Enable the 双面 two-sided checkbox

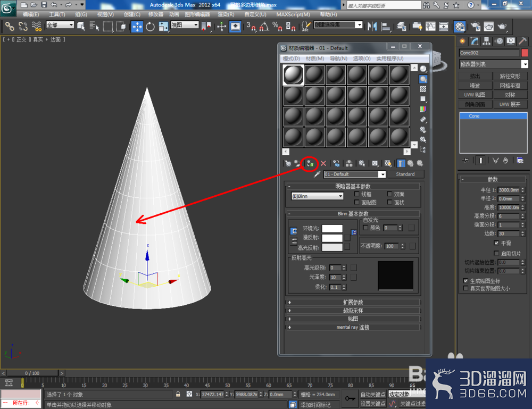coord(389,194)
